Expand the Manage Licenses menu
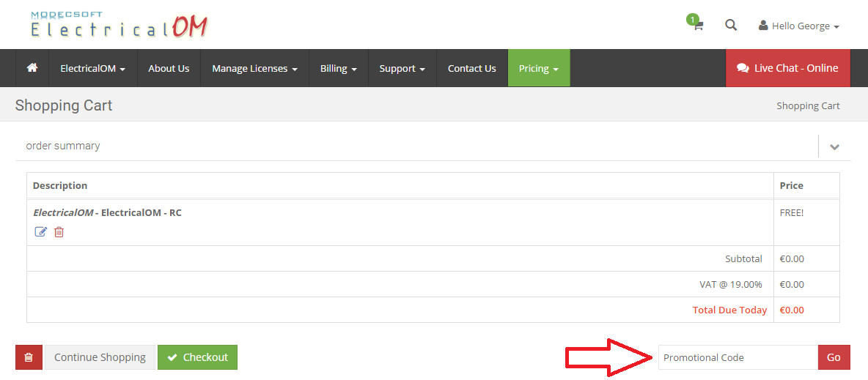This screenshot has height=380, width=868. (254, 68)
